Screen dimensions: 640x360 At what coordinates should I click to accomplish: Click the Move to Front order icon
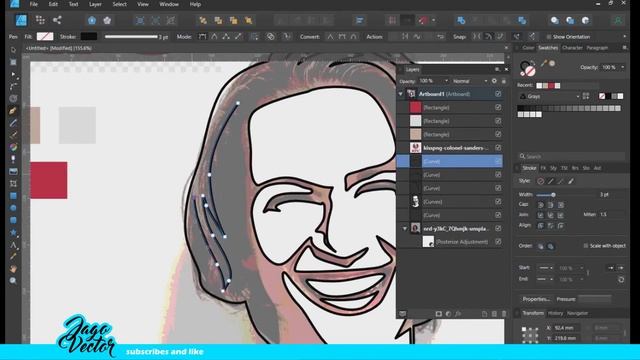(248, 20)
